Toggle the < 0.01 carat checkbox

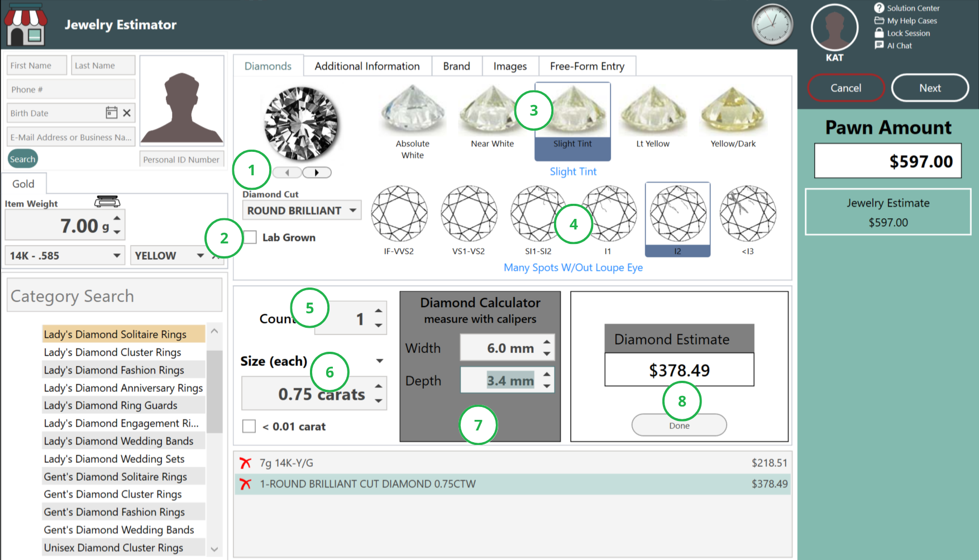click(x=249, y=427)
